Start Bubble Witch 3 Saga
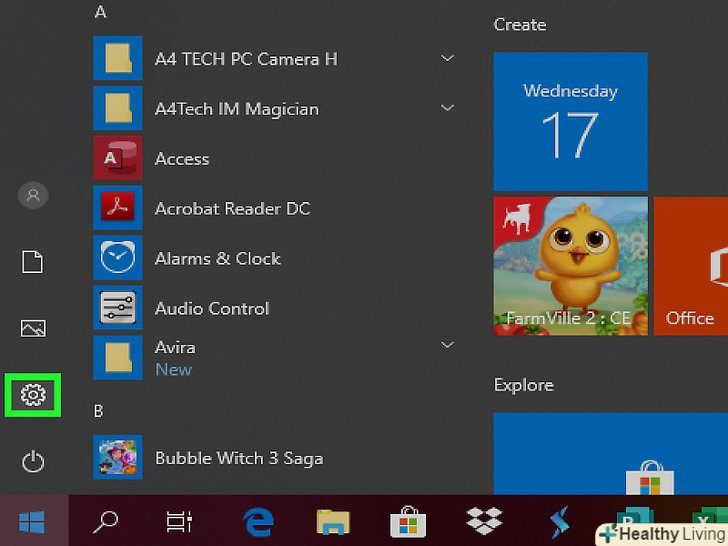The height and width of the screenshot is (546, 728). click(x=238, y=459)
